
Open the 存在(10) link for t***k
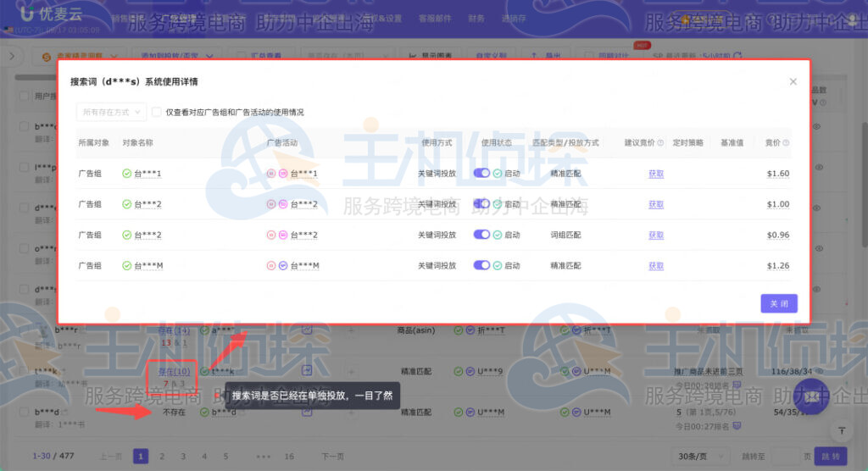[x=174, y=371]
